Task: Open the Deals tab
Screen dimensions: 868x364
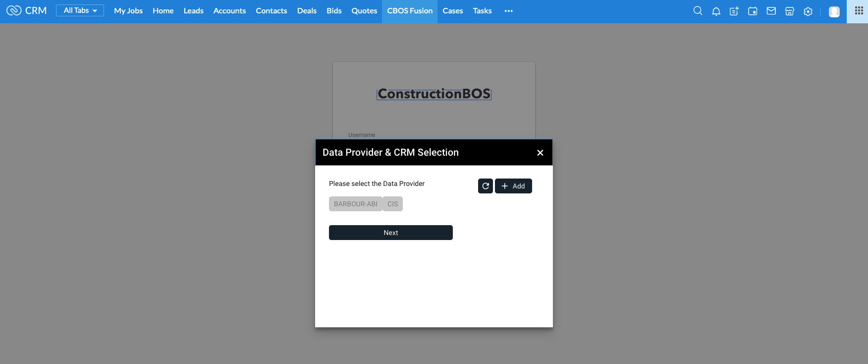Action: pyautogui.click(x=307, y=10)
